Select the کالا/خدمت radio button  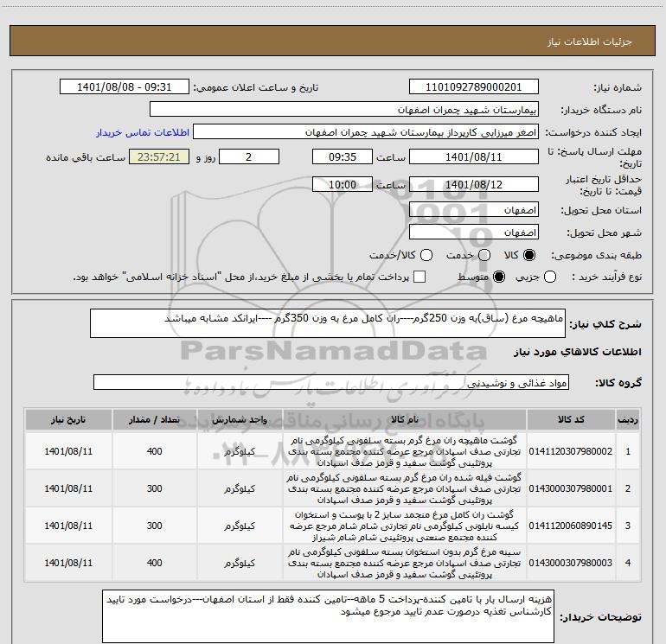pos(426,255)
